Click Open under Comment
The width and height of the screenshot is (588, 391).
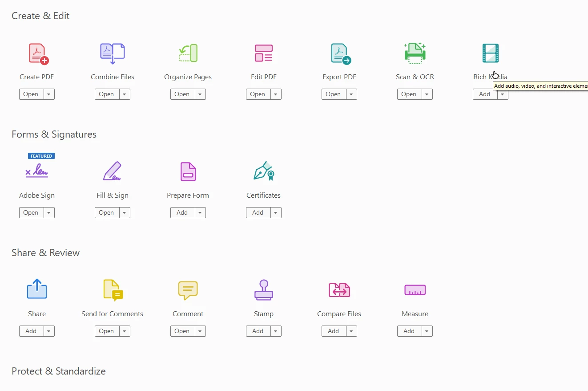click(x=182, y=331)
